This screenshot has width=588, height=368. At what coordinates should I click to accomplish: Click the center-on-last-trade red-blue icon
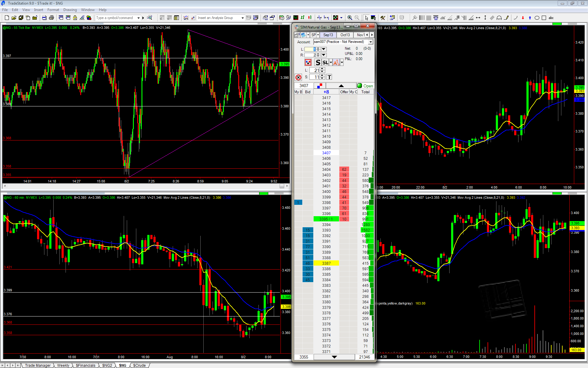[x=320, y=86]
